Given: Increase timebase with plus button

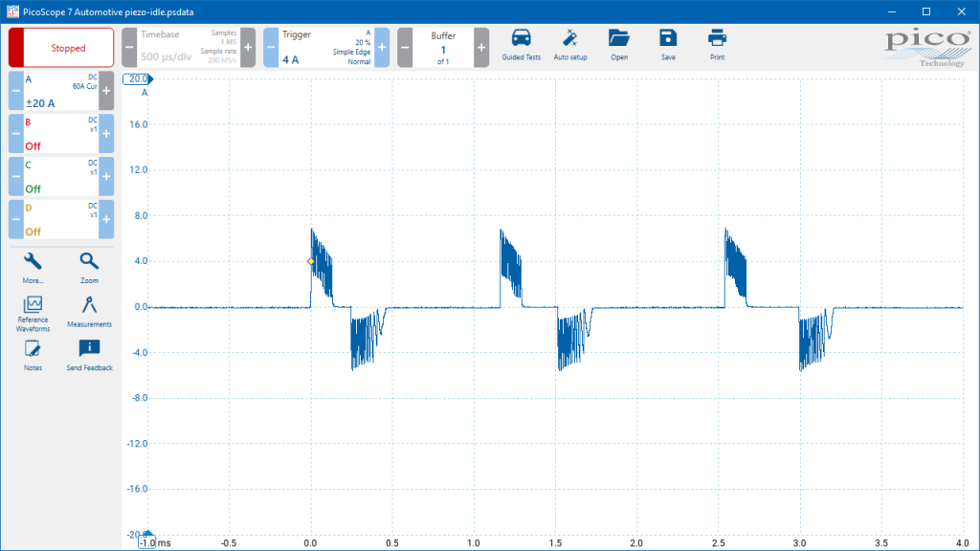Looking at the screenshot, I should point(248,48).
